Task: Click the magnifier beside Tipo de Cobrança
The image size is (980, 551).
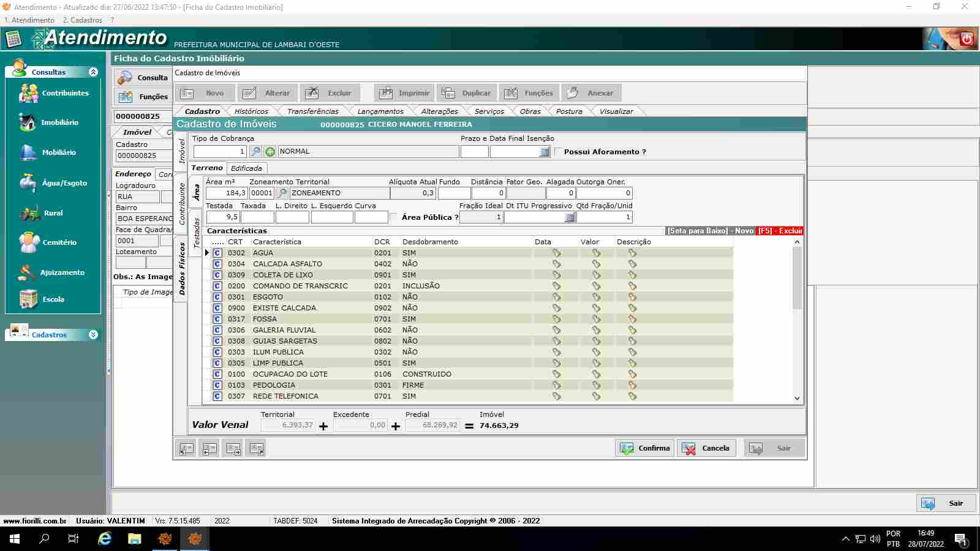Action: [x=255, y=152]
